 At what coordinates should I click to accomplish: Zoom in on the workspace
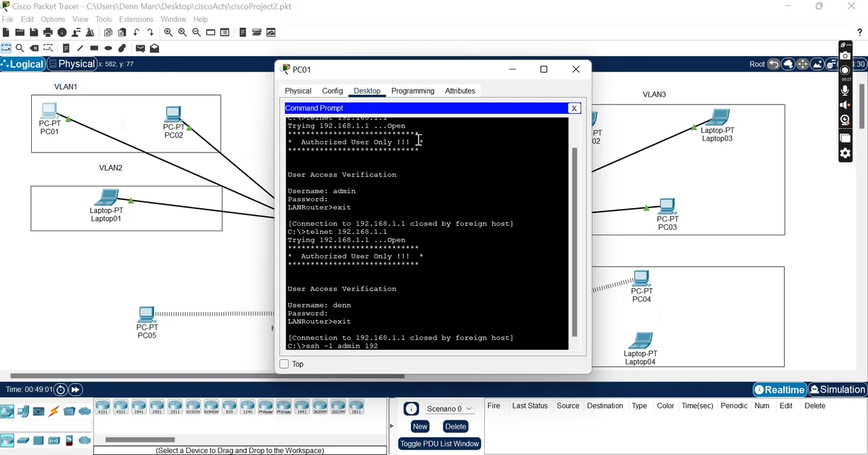(x=168, y=33)
